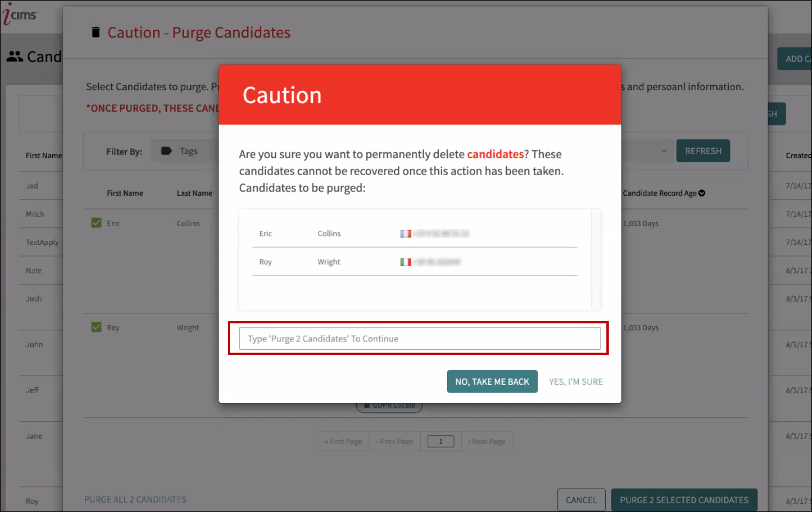
Task: Go to First Page in pagination
Action: (x=343, y=441)
